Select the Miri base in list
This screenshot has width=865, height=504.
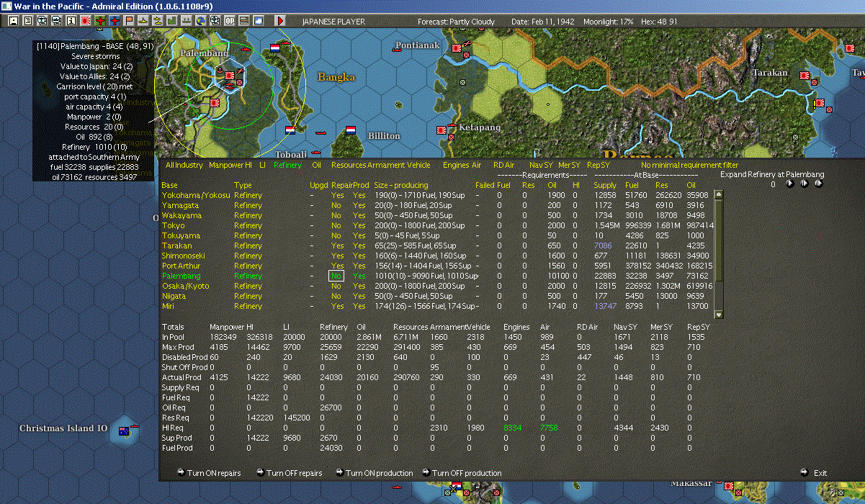pyautogui.click(x=168, y=306)
